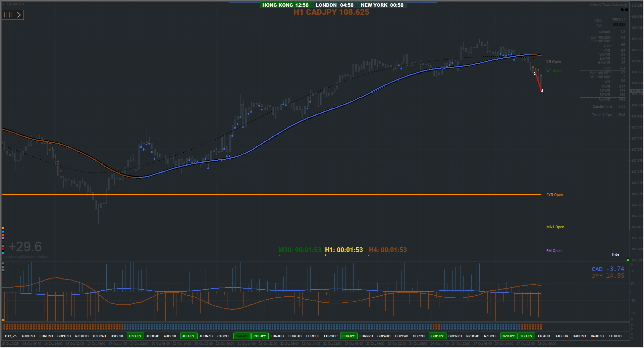Click the red trade line arrow marker
The image size is (644, 348).
click(542, 91)
